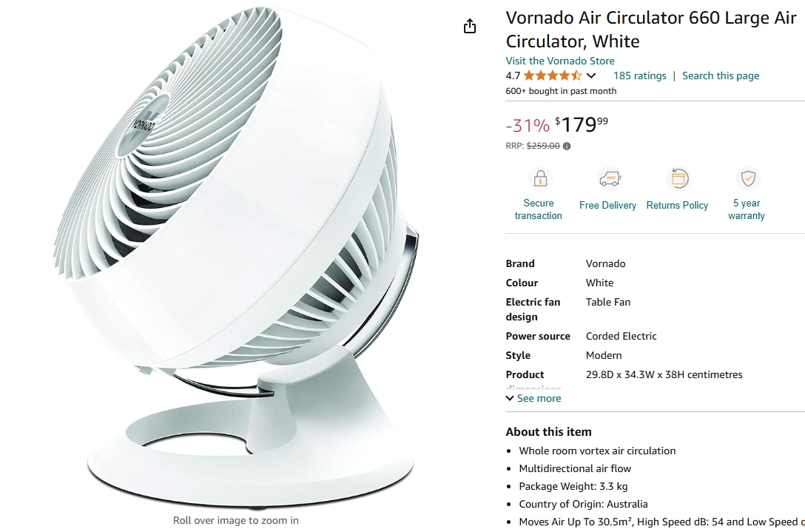The height and width of the screenshot is (532, 805).
Task: Click the Free Delivery truck icon
Action: (x=610, y=179)
